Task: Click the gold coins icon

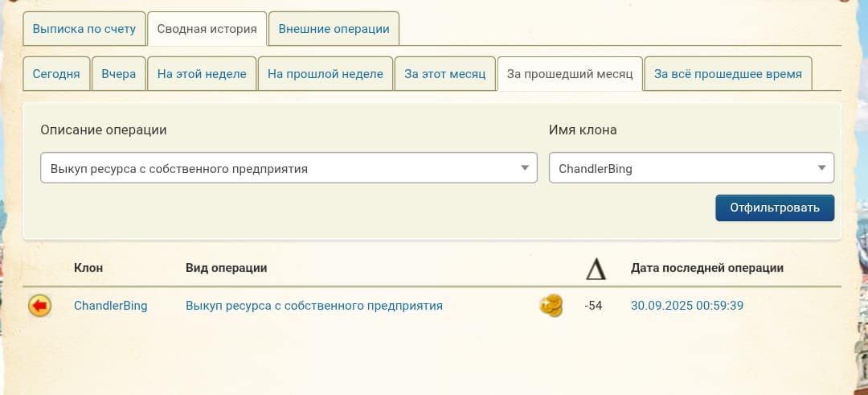Action: coord(551,306)
